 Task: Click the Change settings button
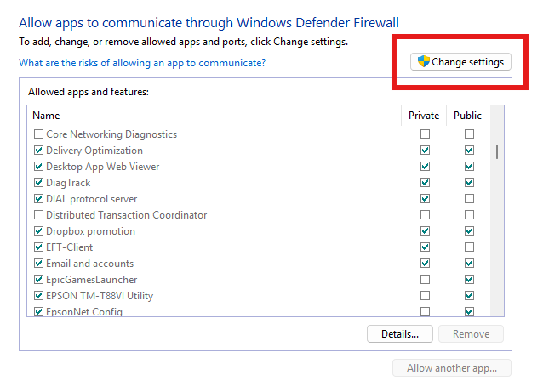(x=460, y=62)
